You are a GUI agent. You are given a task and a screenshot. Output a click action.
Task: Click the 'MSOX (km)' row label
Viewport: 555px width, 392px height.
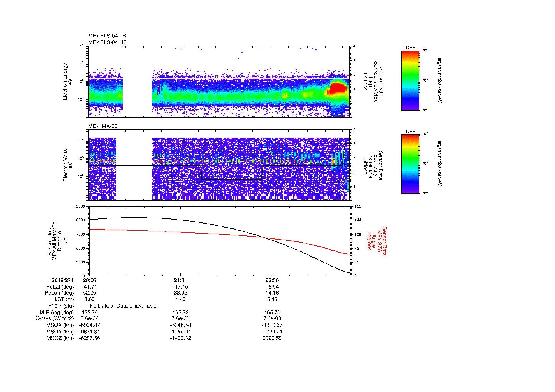(60, 325)
